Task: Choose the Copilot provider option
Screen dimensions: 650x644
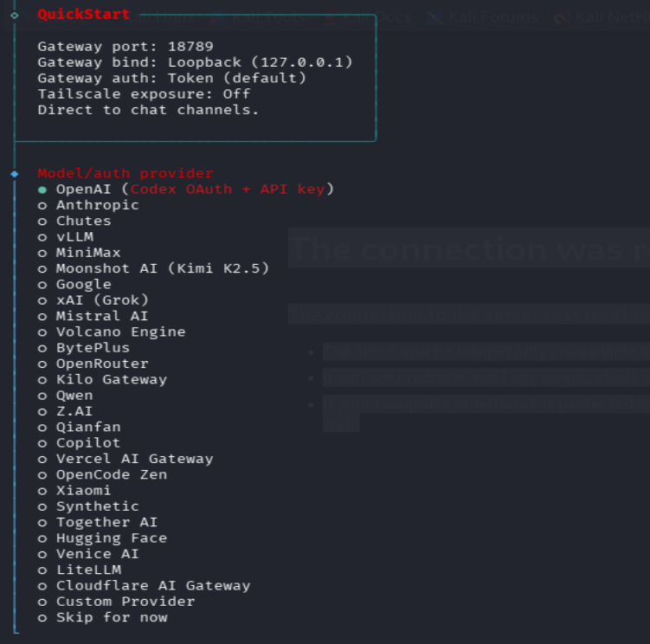Action: 79,443
